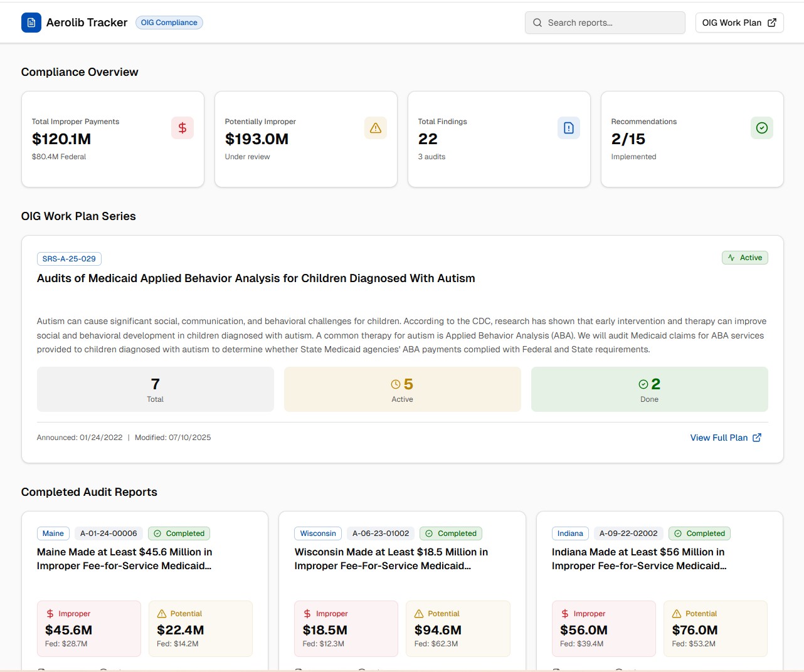Click the clock icon beside the Active count 5
Image resolution: width=804 pixels, height=672 pixels.
[394, 384]
